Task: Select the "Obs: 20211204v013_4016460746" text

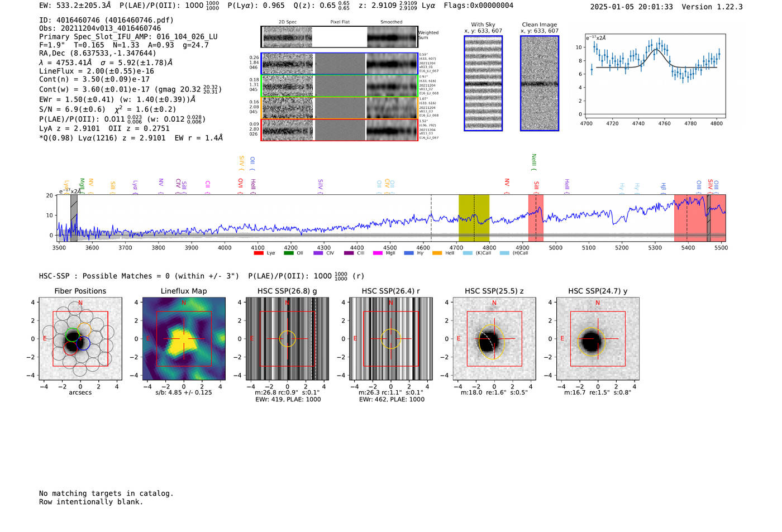Action: 100,28
